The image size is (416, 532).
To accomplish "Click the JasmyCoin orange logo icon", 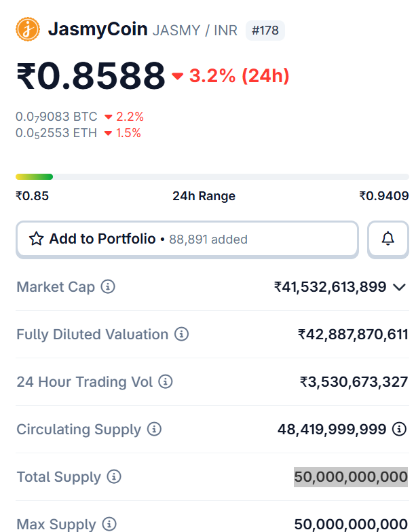I will click(x=28, y=29).
